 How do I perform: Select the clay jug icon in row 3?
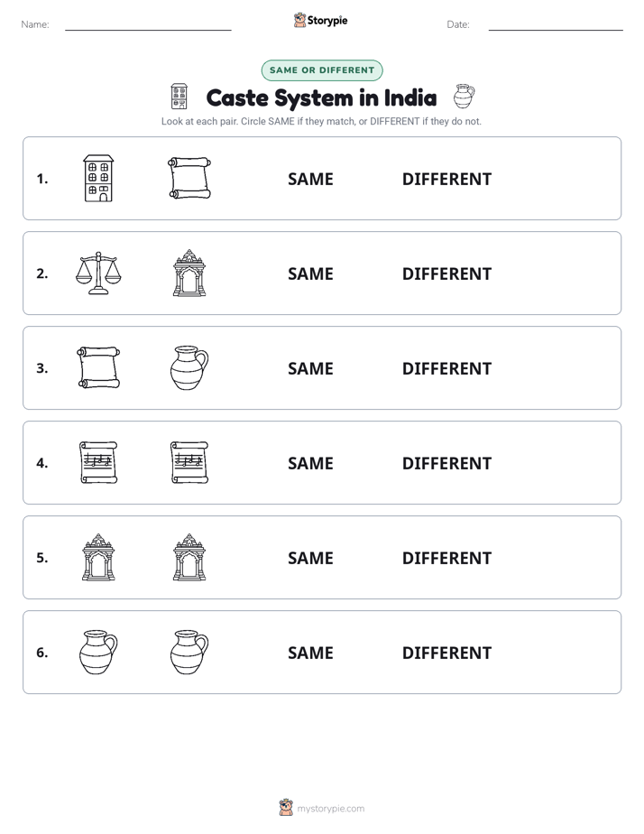point(189,367)
